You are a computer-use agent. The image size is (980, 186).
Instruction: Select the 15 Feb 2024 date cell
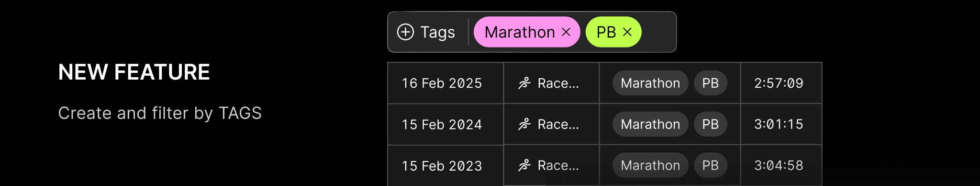click(445, 125)
